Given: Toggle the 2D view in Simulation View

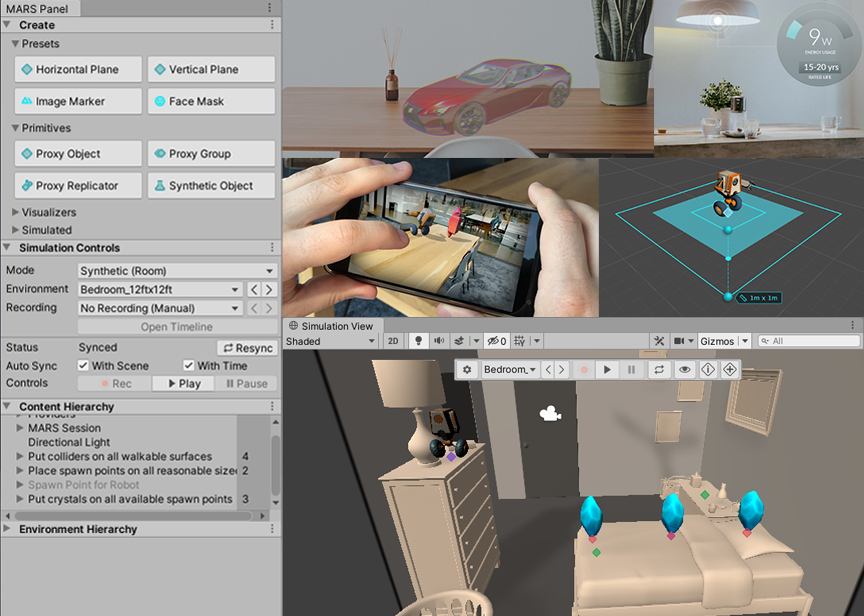Looking at the screenshot, I should pyautogui.click(x=393, y=340).
